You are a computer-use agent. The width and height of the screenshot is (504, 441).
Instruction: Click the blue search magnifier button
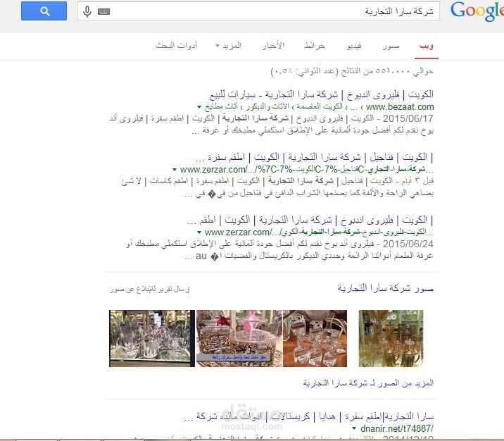pos(44,11)
